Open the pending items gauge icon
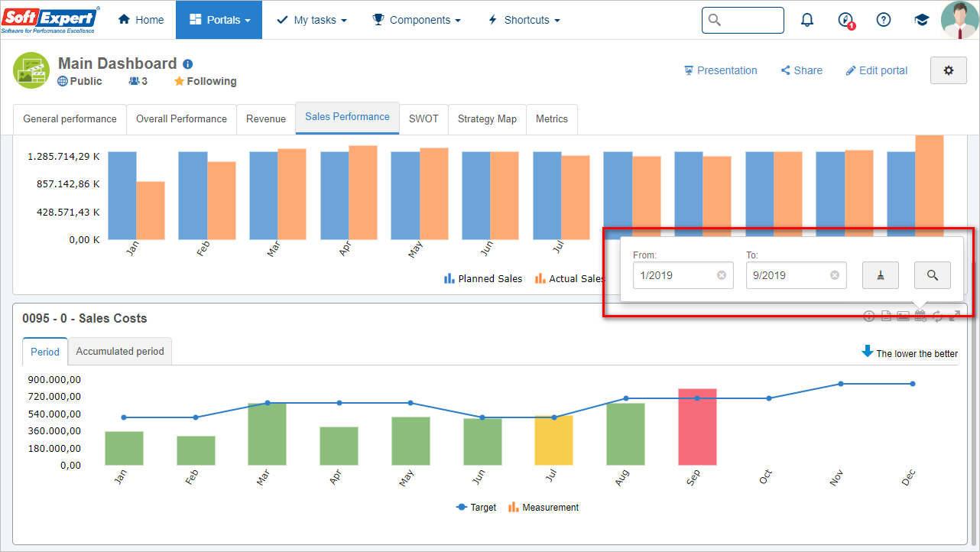 point(845,21)
